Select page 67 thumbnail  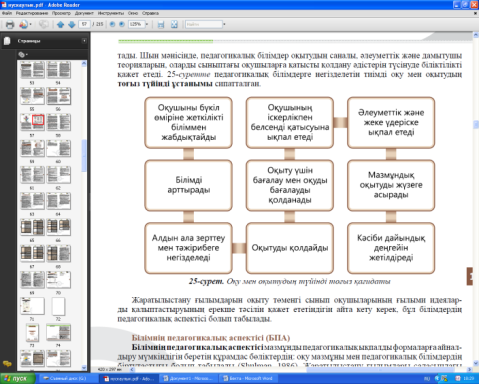(32, 253)
